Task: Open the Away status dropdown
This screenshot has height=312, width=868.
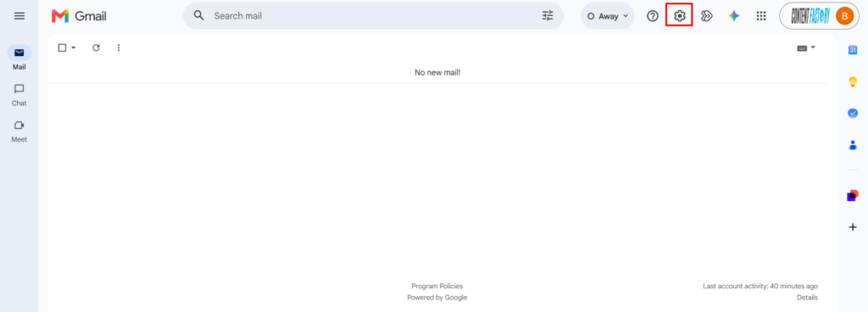Action: [607, 16]
